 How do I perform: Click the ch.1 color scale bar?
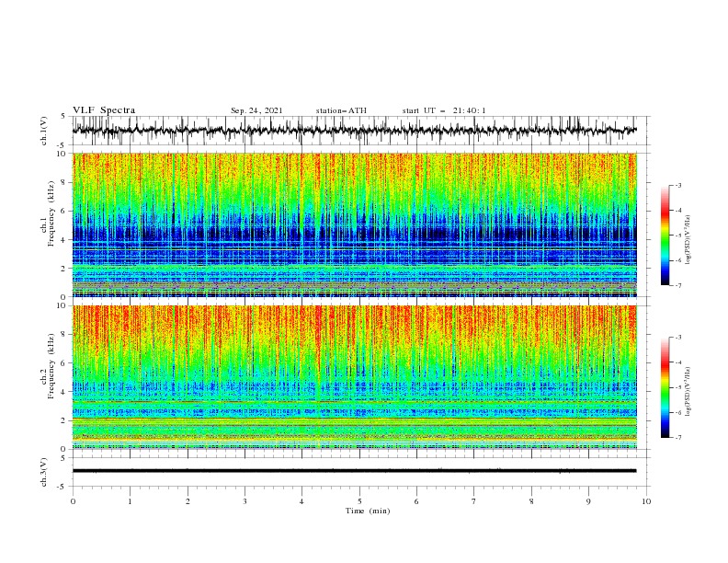point(665,236)
